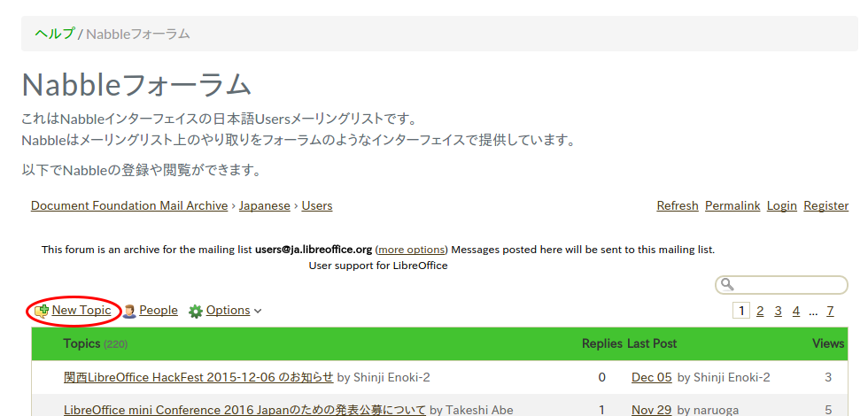Image resolution: width=868 pixels, height=416 pixels.
Task: Jump to last page 7 of topics
Action: point(830,312)
